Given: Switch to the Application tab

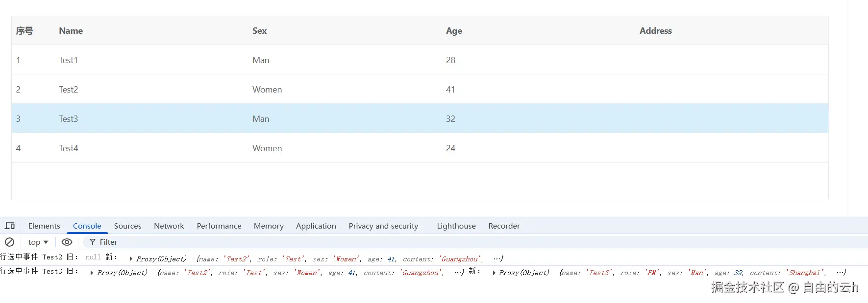Looking at the screenshot, I should coord(316,226).
